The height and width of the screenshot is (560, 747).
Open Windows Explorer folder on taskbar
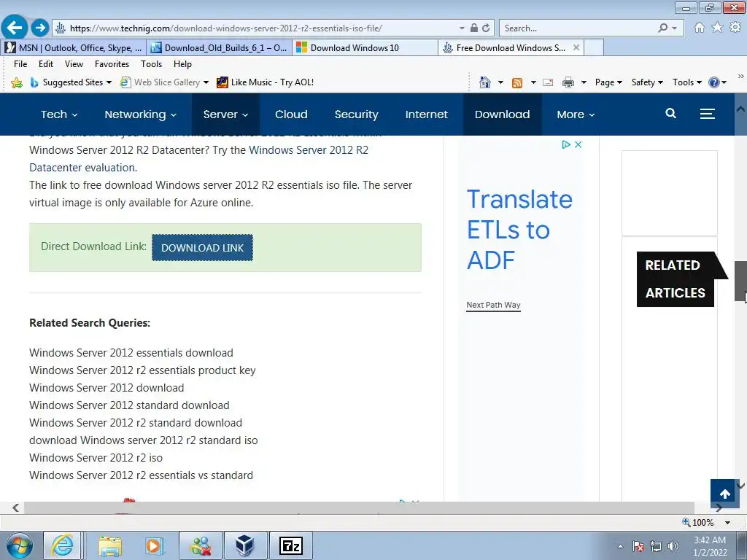110,545
